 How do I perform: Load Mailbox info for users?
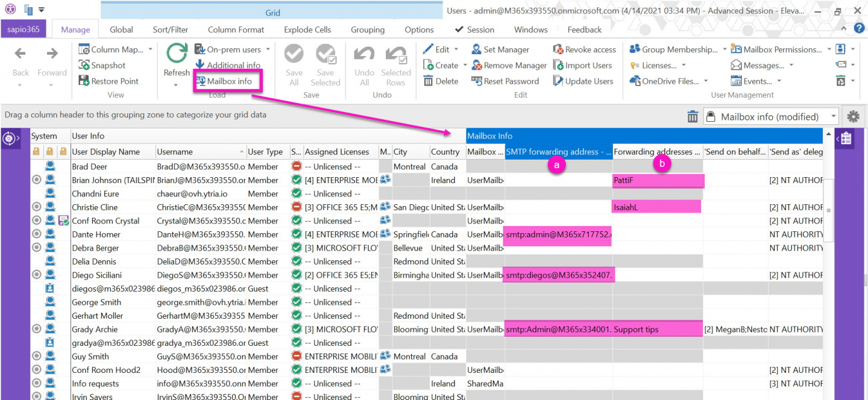(x=227, y=81)
